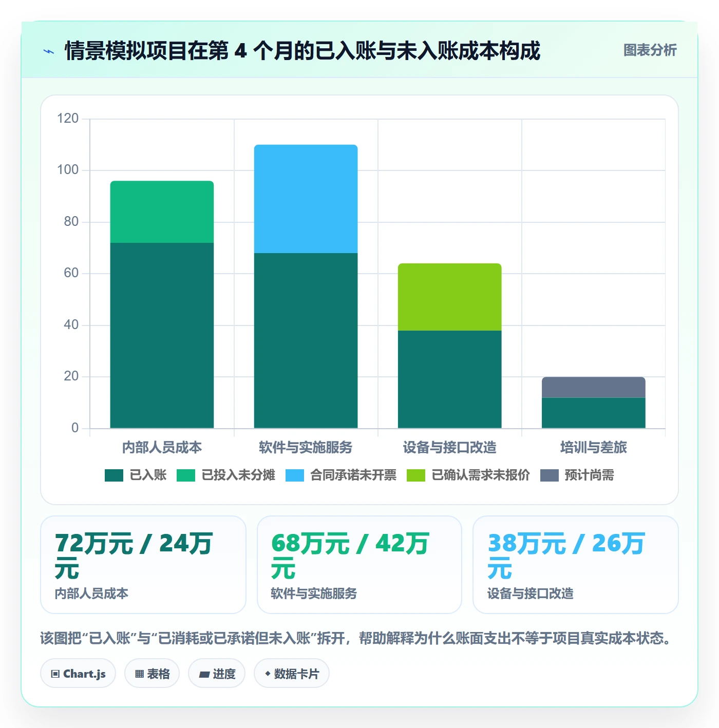
Task: Click the 合同承诺未开票 legend label text
Action: 353,475
